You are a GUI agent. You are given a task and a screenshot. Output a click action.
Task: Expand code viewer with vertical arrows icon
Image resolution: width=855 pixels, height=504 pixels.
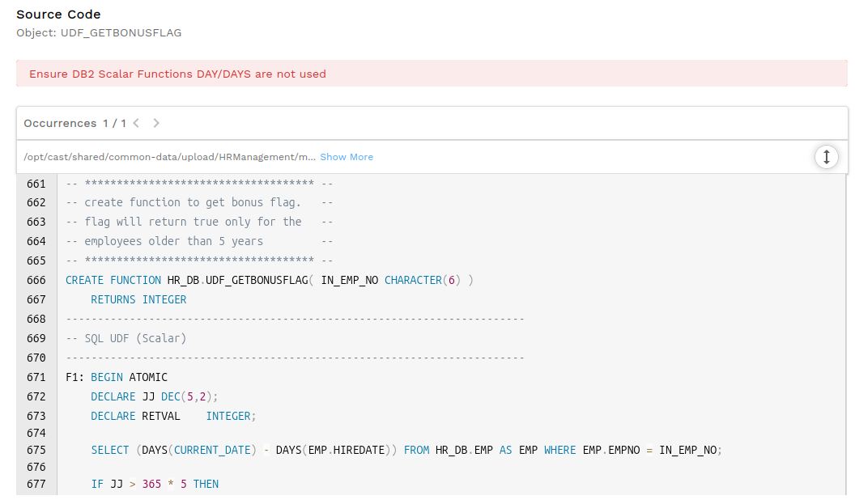pos(826,157)
